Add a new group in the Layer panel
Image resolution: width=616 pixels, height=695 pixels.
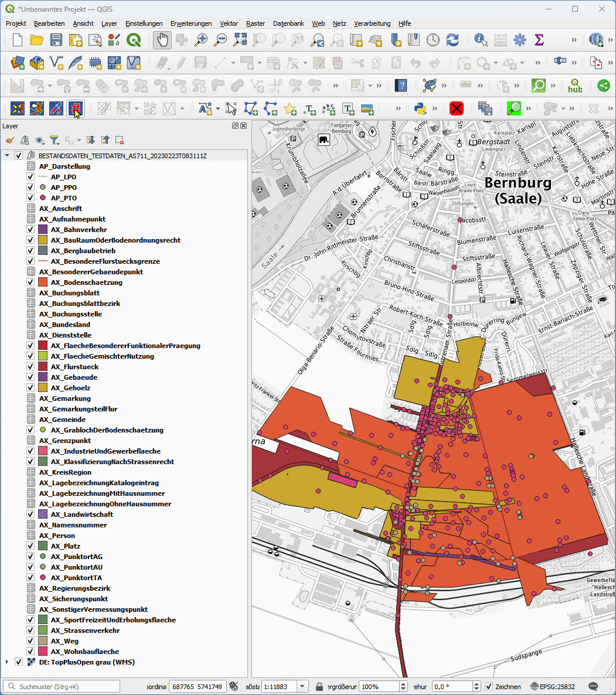coord(25,141)
